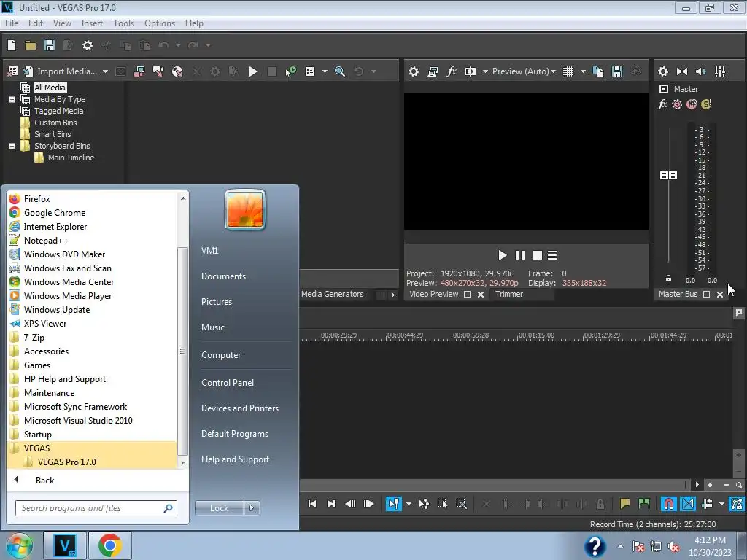Select Main Timeline storyboard bin
The width and height of the screenshot is (747, 560).
point(71,157)
